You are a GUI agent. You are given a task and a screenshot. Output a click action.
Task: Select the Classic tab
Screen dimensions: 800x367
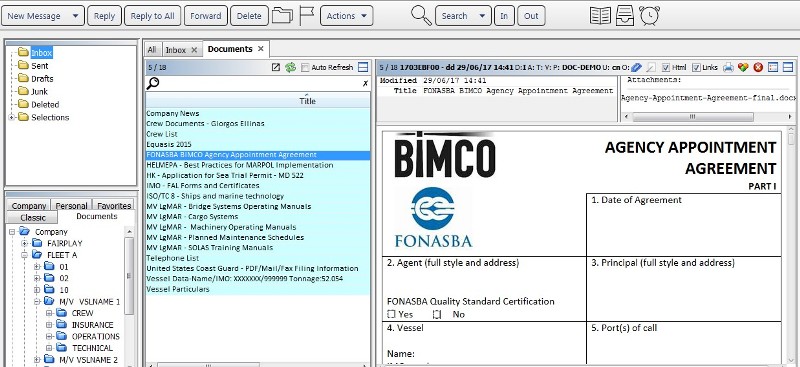coord(33,217)
